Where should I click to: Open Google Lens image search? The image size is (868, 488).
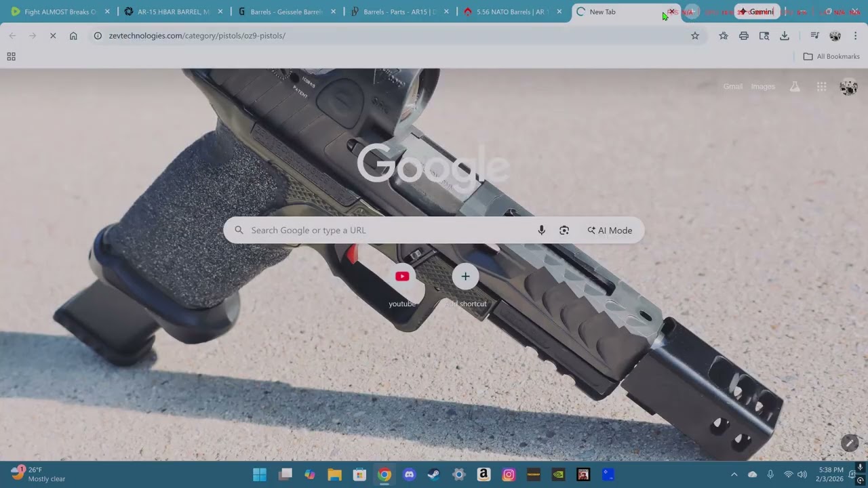click(x=564, y=230)
